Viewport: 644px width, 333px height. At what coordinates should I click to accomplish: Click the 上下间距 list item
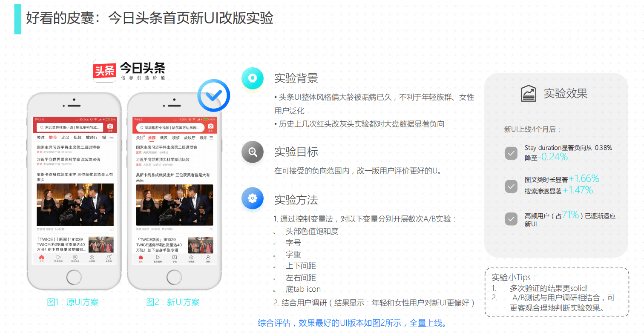[301, 266]
